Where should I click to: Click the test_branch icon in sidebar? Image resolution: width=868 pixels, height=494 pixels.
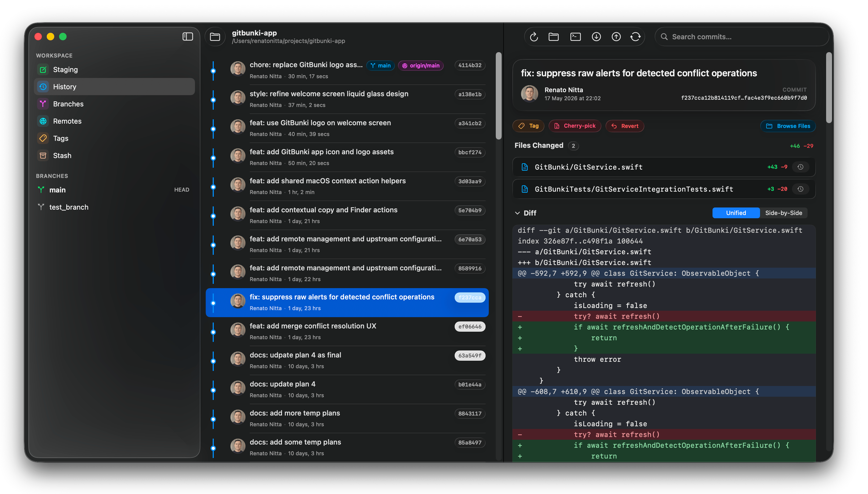(x=41, y=207)
